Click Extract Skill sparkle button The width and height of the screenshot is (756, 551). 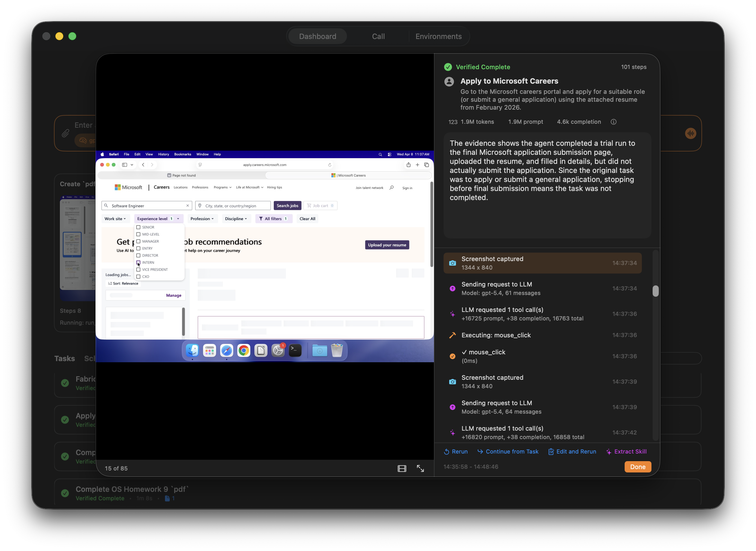(626, 451)
